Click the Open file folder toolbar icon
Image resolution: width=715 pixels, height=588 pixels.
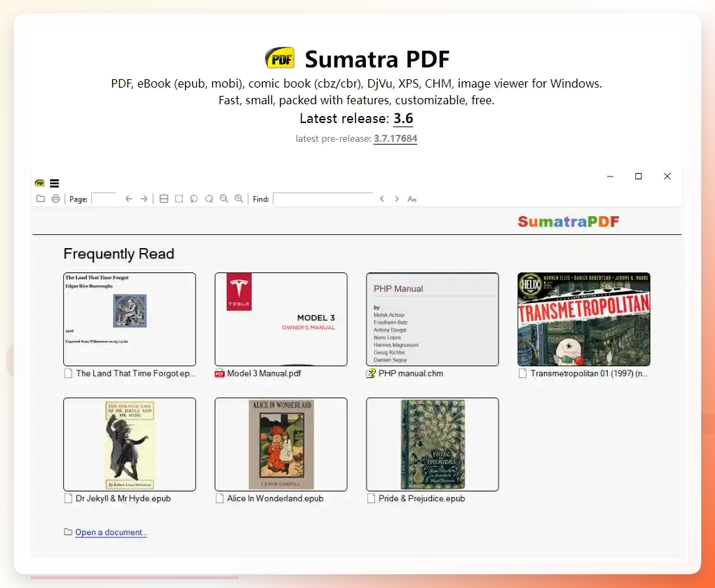[x=40, y=199]
